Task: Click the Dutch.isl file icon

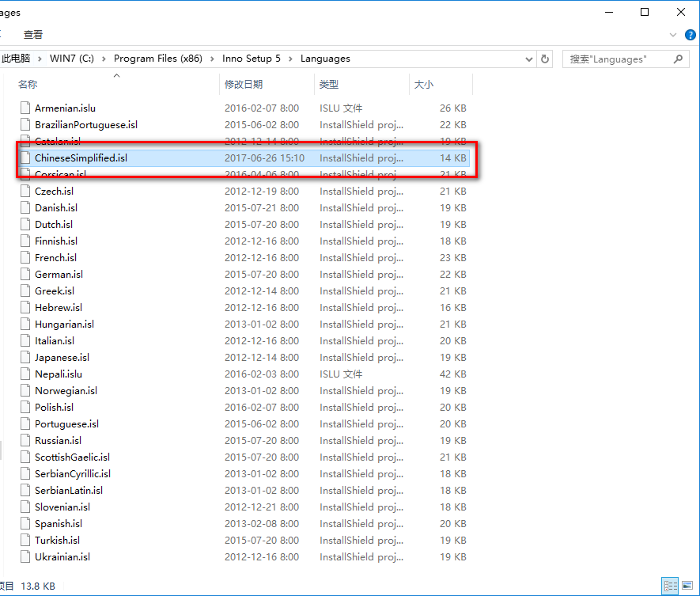Action: coord(25,224)
